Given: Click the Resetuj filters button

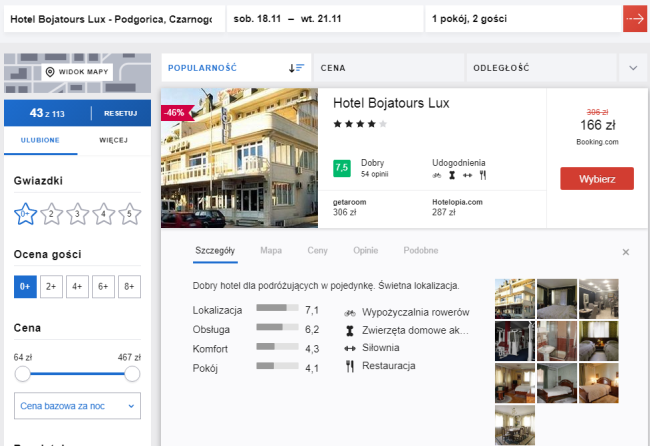Looking at the screenshot, I should [x=120, y=113].
